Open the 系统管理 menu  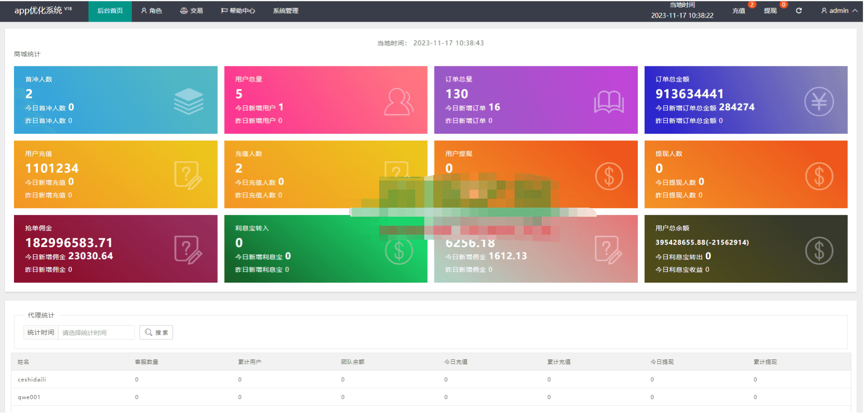[x=285, y=11]
